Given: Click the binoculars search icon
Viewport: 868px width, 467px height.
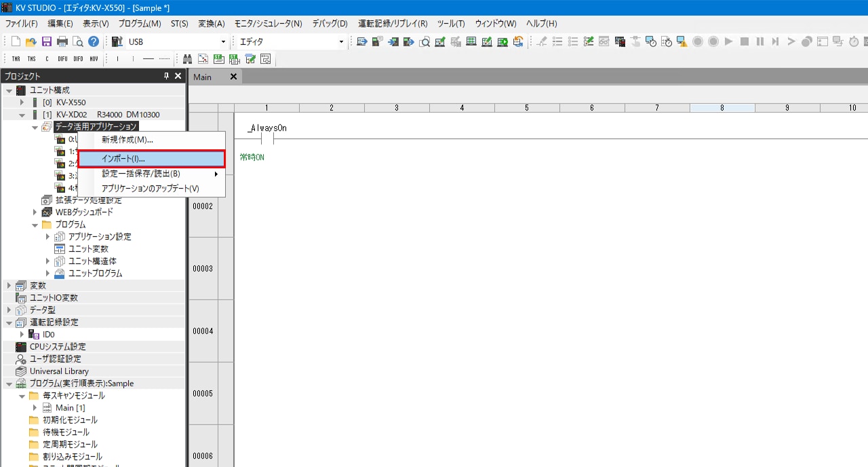Looking at the screenshot, I should click(188, 59).
